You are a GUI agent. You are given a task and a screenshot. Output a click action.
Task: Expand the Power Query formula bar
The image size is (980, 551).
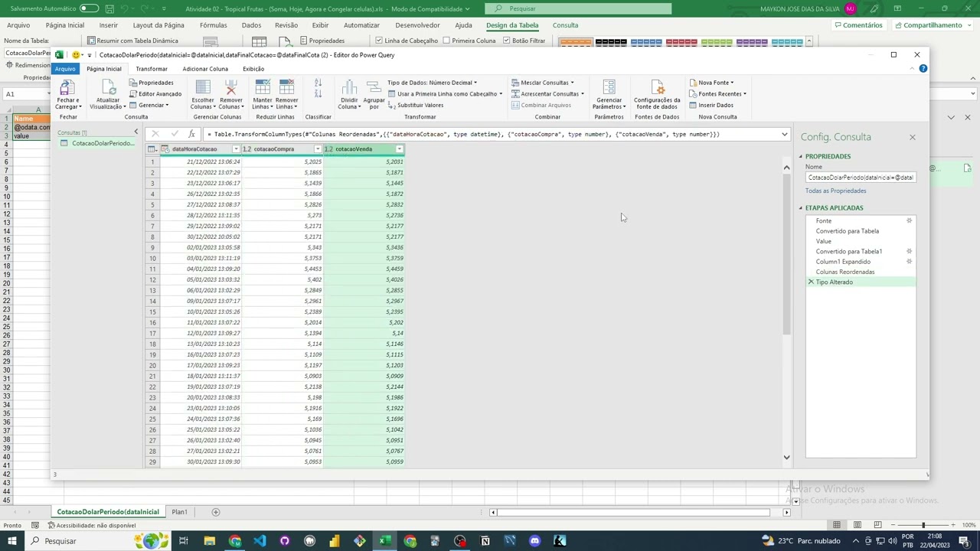[785, 134]
